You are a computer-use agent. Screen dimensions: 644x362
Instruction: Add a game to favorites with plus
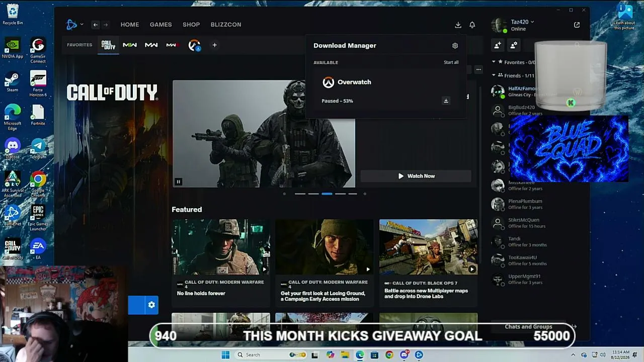[x=214, y=45]
